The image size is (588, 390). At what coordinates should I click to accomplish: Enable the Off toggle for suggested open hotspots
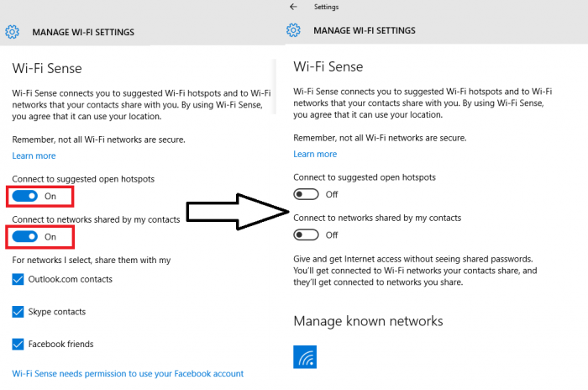click(307, 194)
